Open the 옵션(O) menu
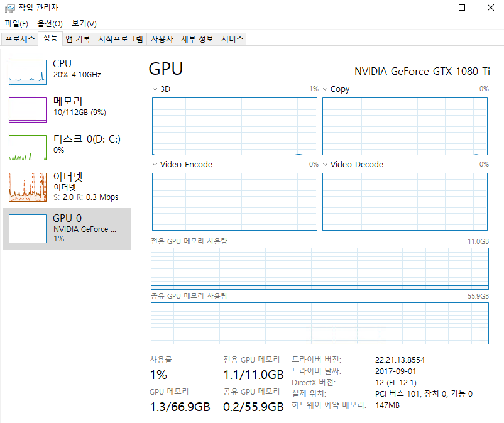 point(50,23)
